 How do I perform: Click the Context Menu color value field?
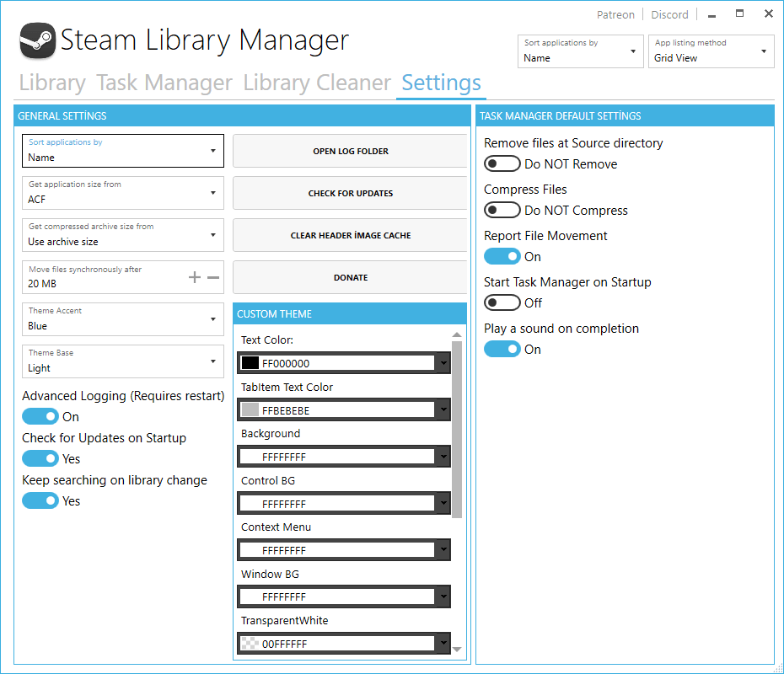coord(337,550)
